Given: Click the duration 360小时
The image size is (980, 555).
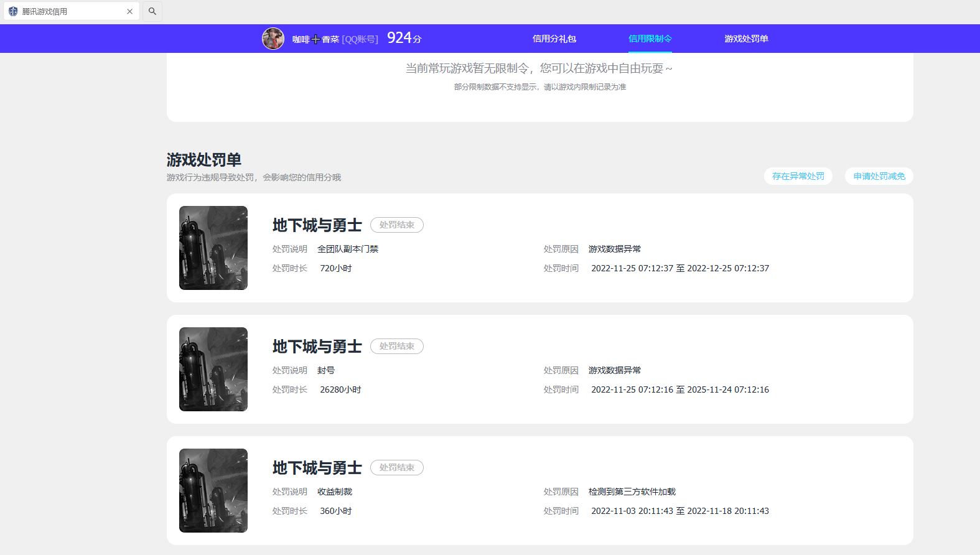Looking at the screenshot, I should [x=336, y=511].
